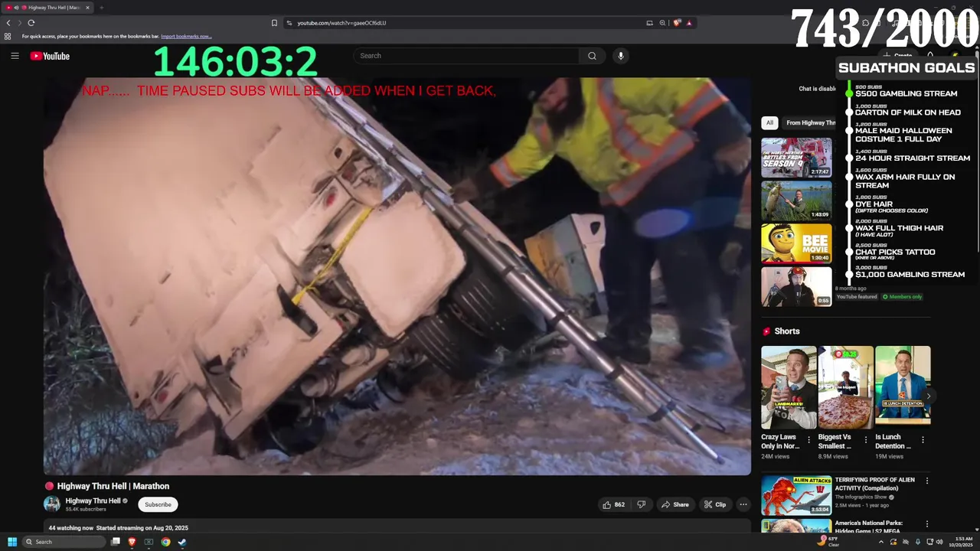Image resolution: width=980 pixels, height=551 pixels.
Task: Open the Highway Thru Hell channel name
Action: pos(93,500)
